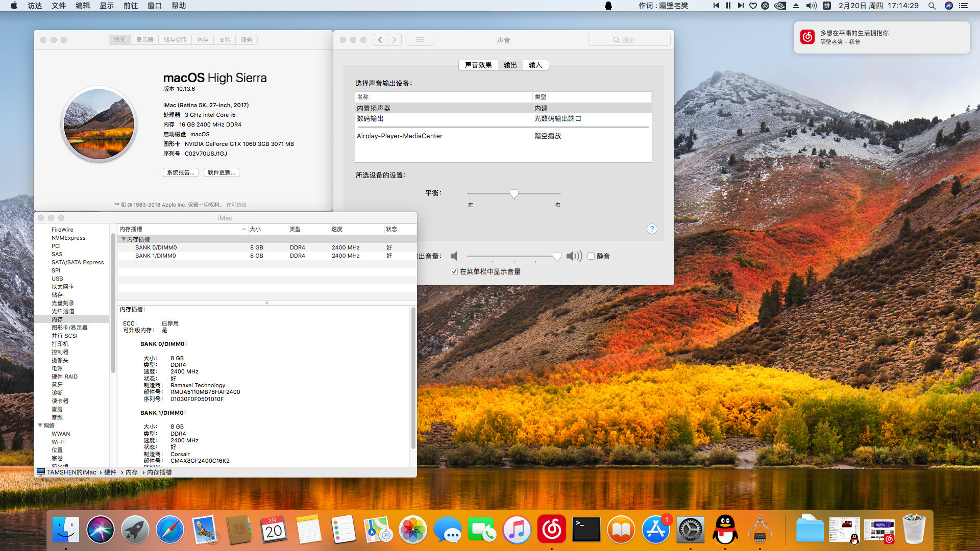Click the help question mark in Sound preferences
This screenshot has width=980, height=551.
(x=652, y=229)
